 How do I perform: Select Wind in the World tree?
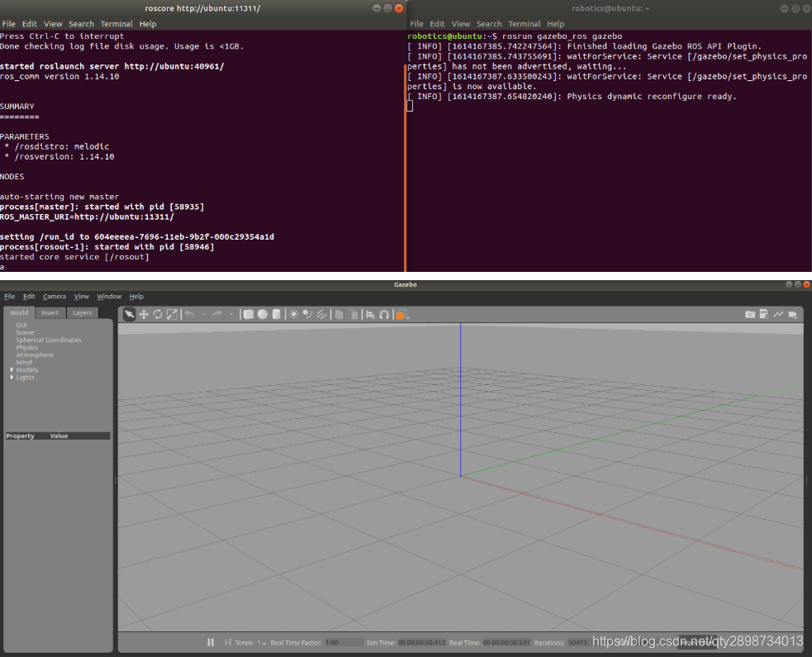click(x=23, y=362)
